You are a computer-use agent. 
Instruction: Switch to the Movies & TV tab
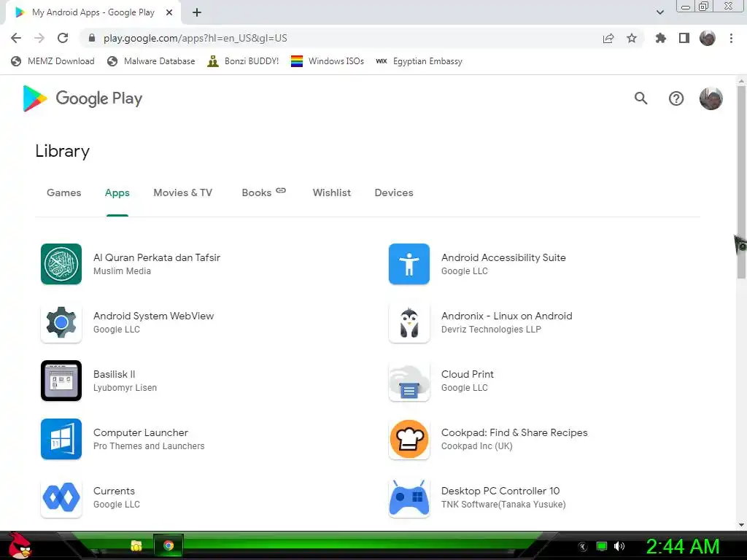tap(183, 192)
